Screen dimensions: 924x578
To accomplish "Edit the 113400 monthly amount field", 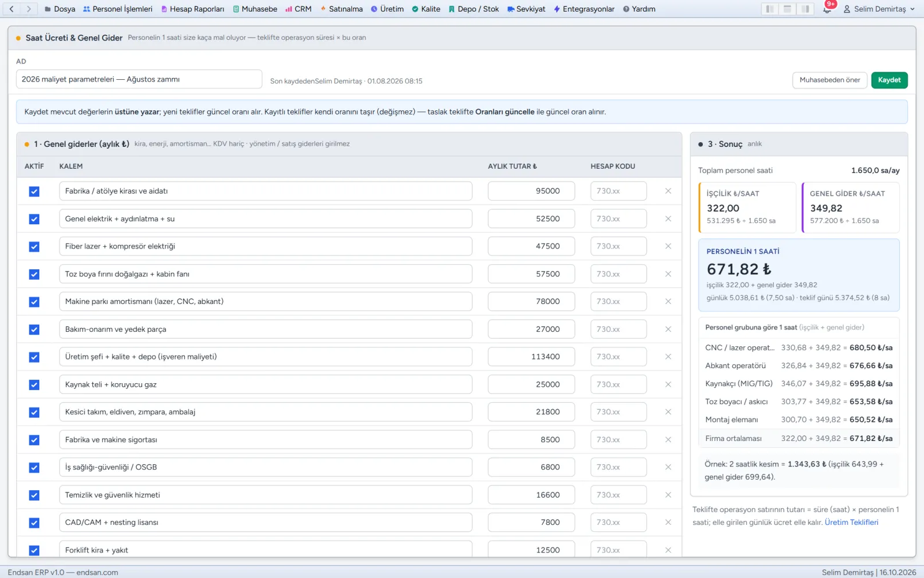I will coord(531,357).
